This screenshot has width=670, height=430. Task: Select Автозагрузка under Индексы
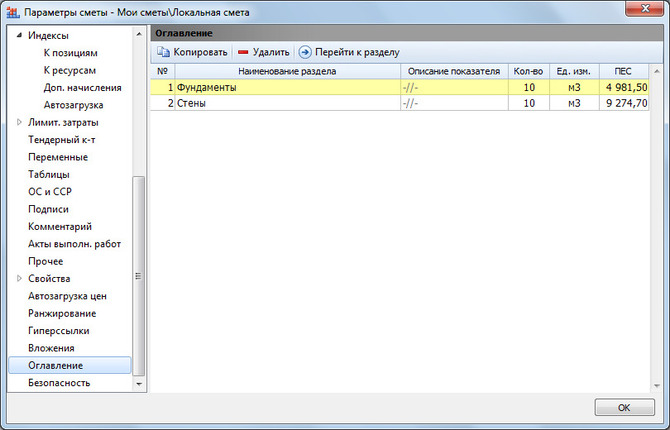pos(73,105)
